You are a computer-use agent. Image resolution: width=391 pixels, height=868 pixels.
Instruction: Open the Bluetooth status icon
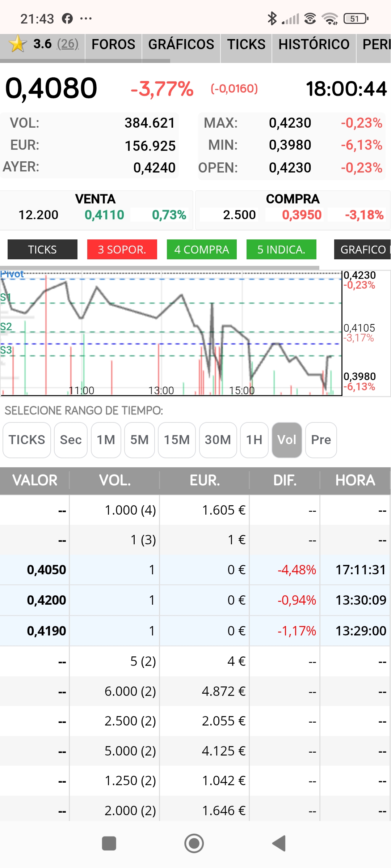[x=272, y=18]
